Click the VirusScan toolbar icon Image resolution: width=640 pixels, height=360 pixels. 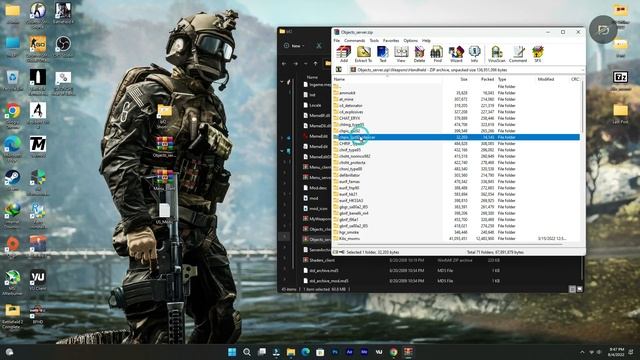tap(496, 54)
